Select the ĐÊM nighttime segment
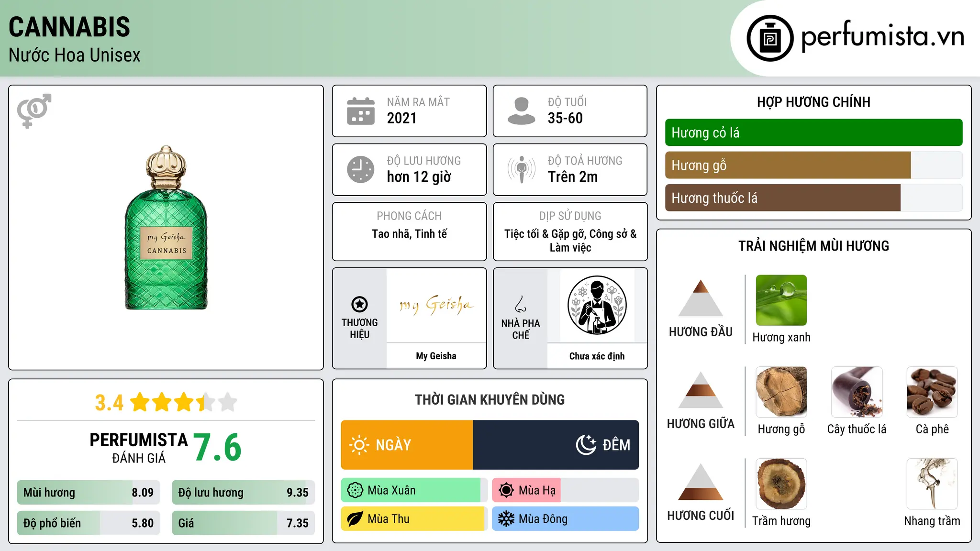 (556, 445)
